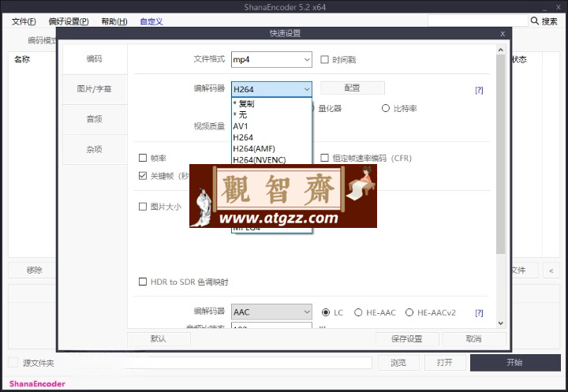The image size is (568, 392).
Task: Uncheck the 关键帧 checkbox
Action: tap(143, 176)
